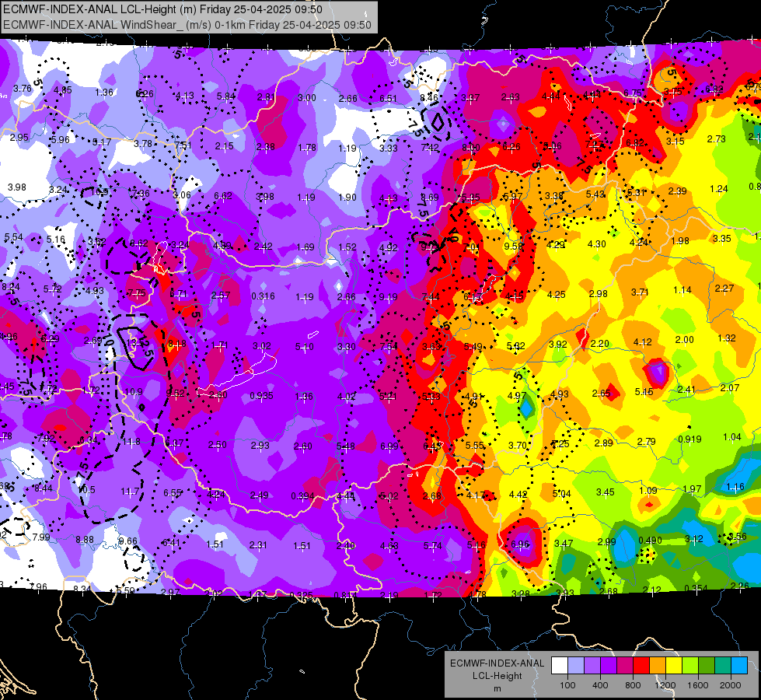This screenshot has height=700, width=761.
Task: Click the wind shear value 10.5
Action: 87,490
